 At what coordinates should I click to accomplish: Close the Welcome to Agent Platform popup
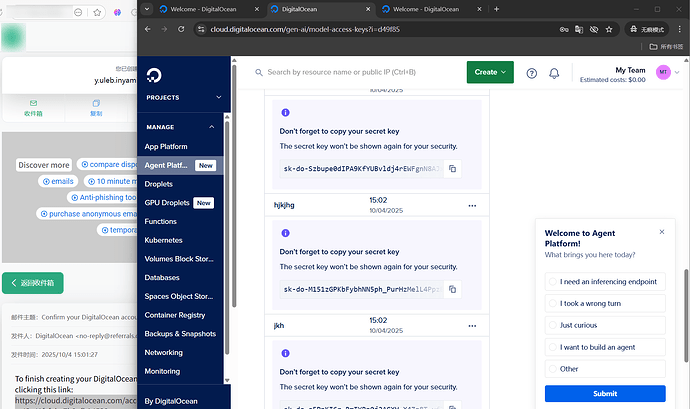661,232
